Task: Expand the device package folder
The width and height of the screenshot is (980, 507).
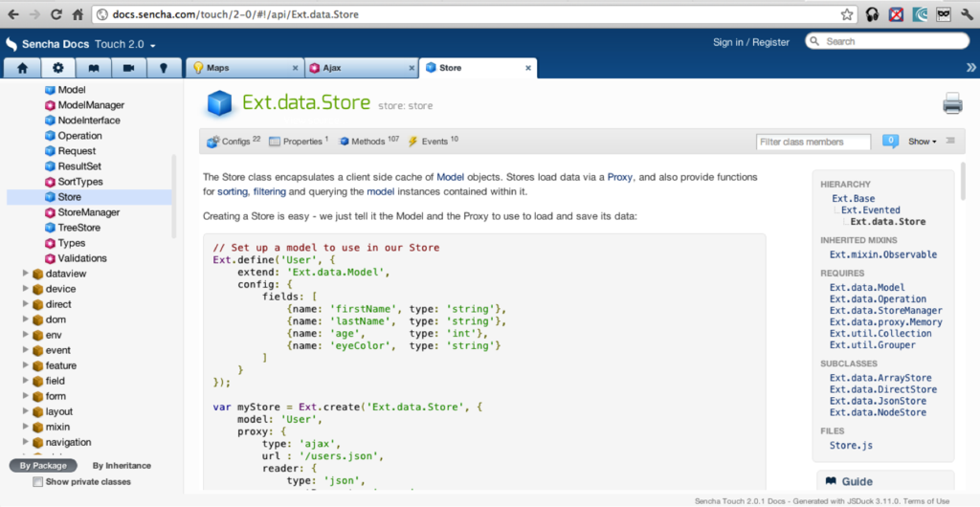Action: 26,289
